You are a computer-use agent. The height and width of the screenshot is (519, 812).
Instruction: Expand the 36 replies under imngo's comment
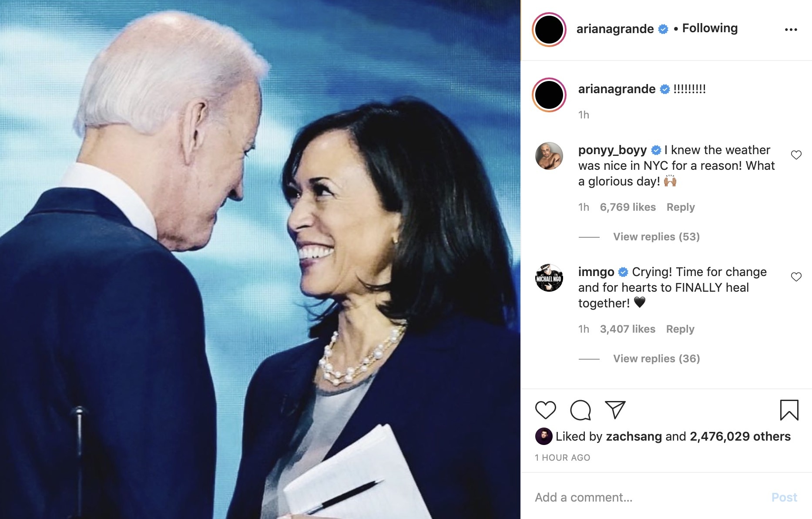(656, 358)
